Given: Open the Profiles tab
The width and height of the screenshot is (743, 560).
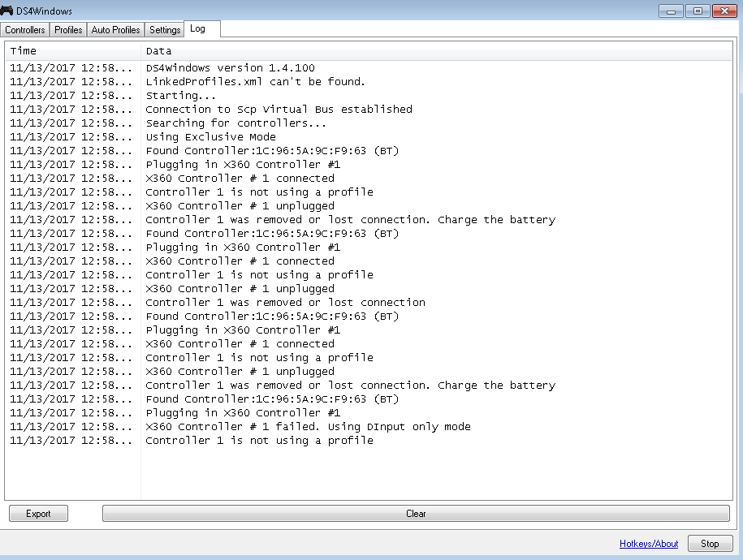Looking at the screenshot, I should click(x=68, y=30).
